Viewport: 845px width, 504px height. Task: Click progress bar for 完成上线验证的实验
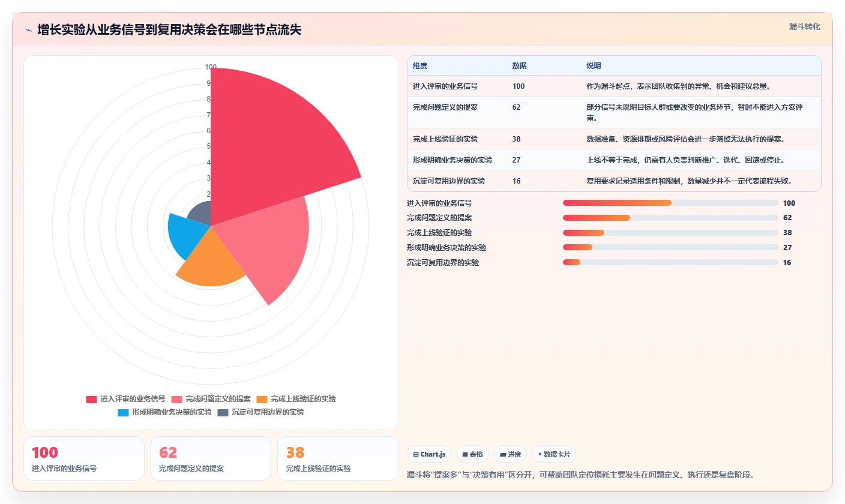(x=670, y=233)
